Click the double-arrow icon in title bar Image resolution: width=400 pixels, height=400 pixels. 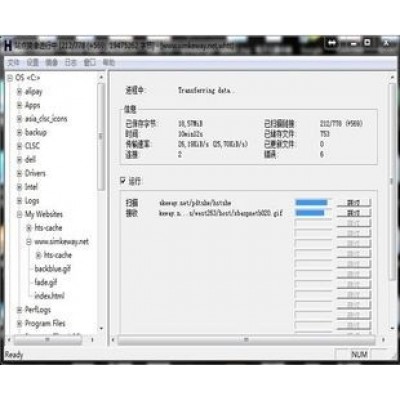coord(332,43)
